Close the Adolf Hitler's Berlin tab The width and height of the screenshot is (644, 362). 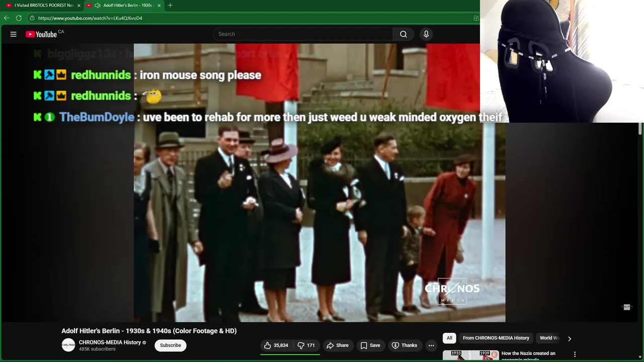tap(159, 6)
